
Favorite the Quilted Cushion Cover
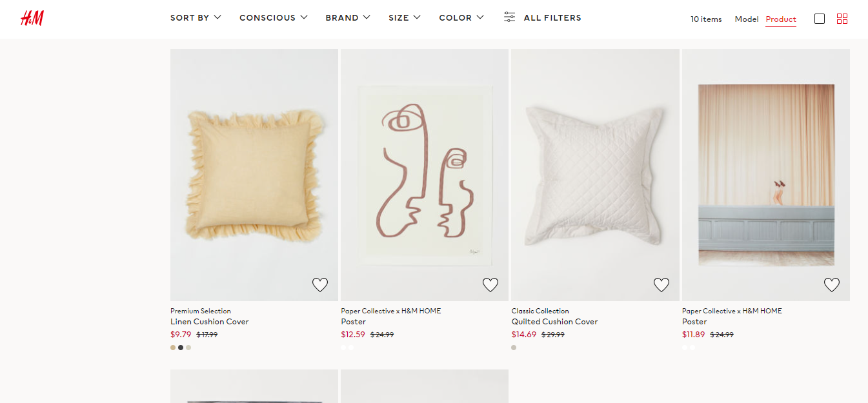pyautogui.click(x=661, y=284)
